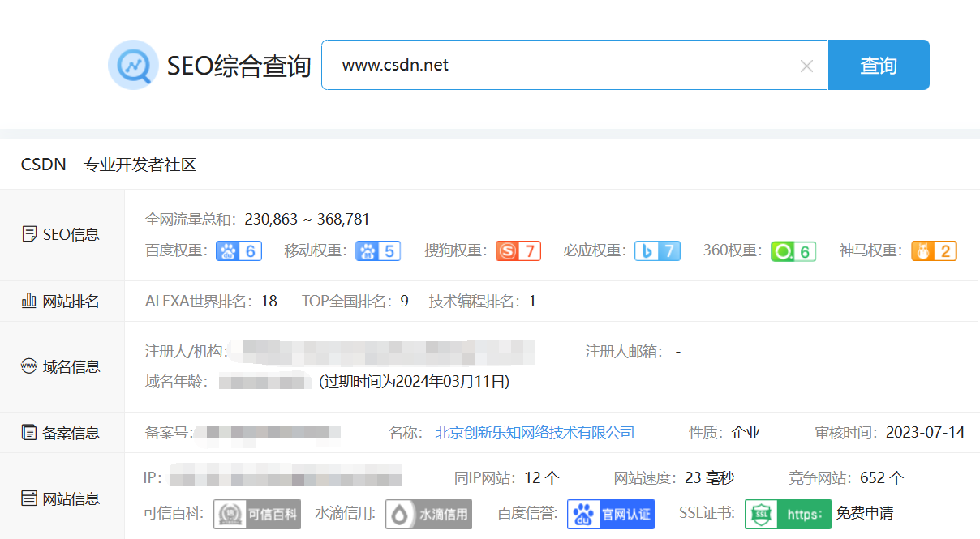Image resolution: width=980 pixels, height=539 pixels.
Task: Select the 备案信息 row label
Action: [x=71, y=433]
